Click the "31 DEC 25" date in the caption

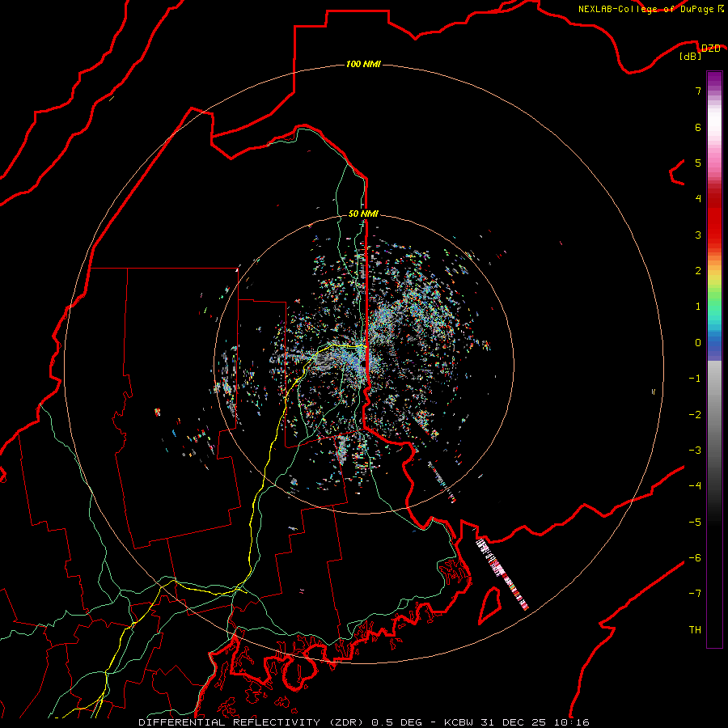(x=515, y=722)
